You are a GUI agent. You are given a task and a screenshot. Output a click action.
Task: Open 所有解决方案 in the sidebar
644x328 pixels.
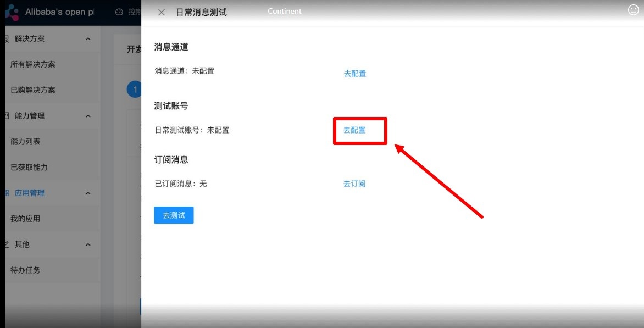click(x=33, y=64)
